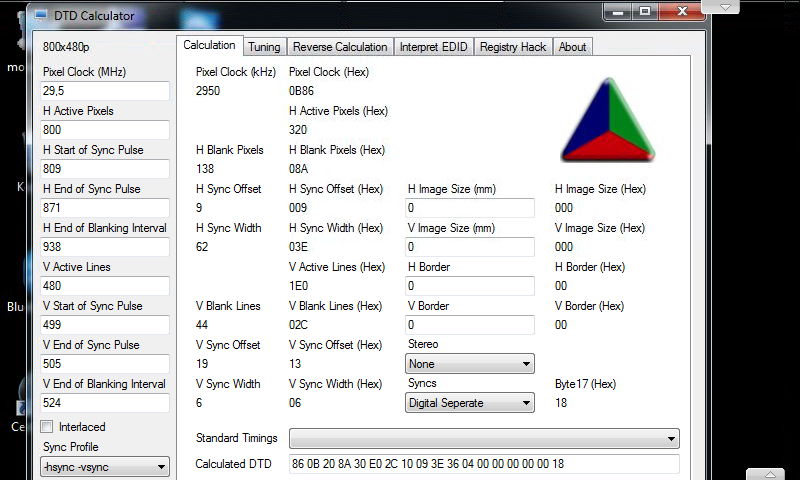Maximize the DTD Calculator window
800x480 pixels.
[645, 12]
